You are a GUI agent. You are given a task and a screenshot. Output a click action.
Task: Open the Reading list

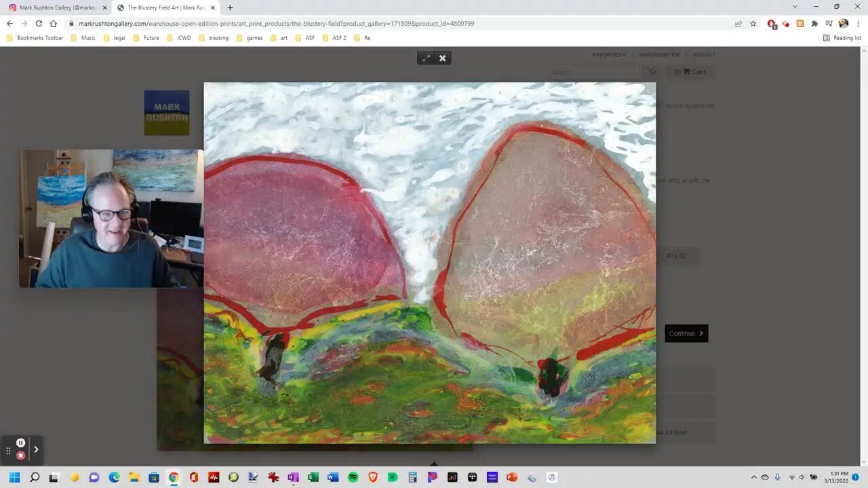coord(842,38)
